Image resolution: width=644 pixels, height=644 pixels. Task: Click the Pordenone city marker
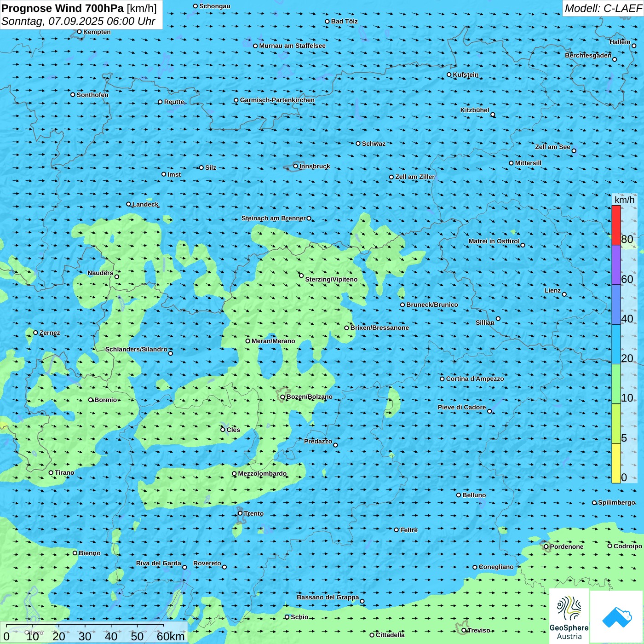(546, 546)
